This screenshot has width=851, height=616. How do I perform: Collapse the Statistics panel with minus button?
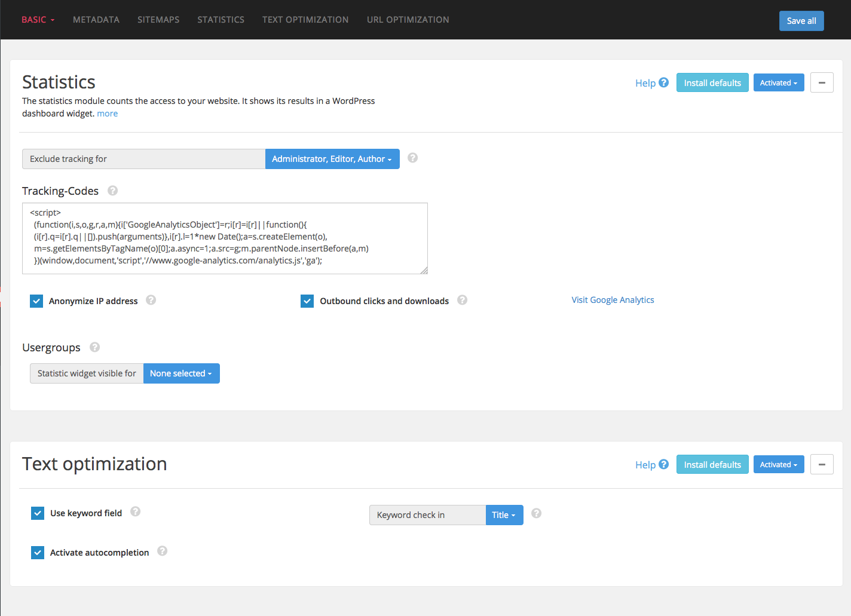click(822, 82)
